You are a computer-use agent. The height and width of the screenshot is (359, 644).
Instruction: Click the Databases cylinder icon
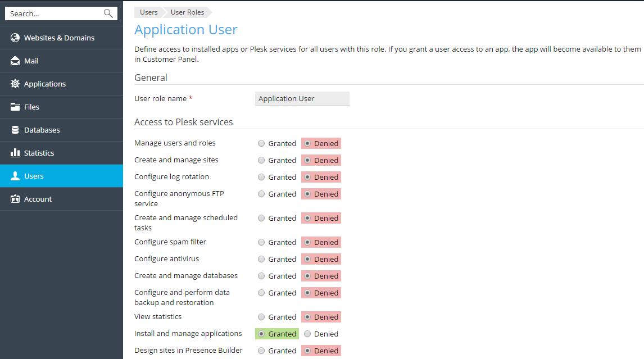15,130
